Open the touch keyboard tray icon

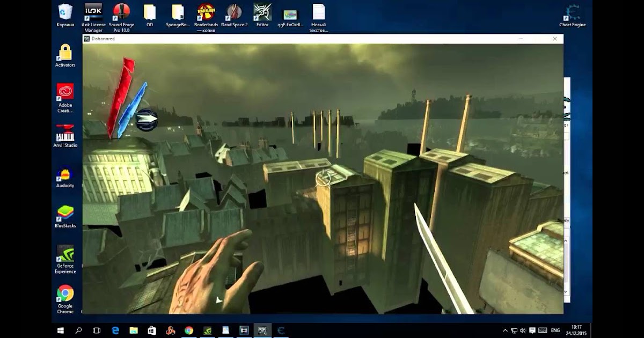pyautogui.click(x=543, y=330)
